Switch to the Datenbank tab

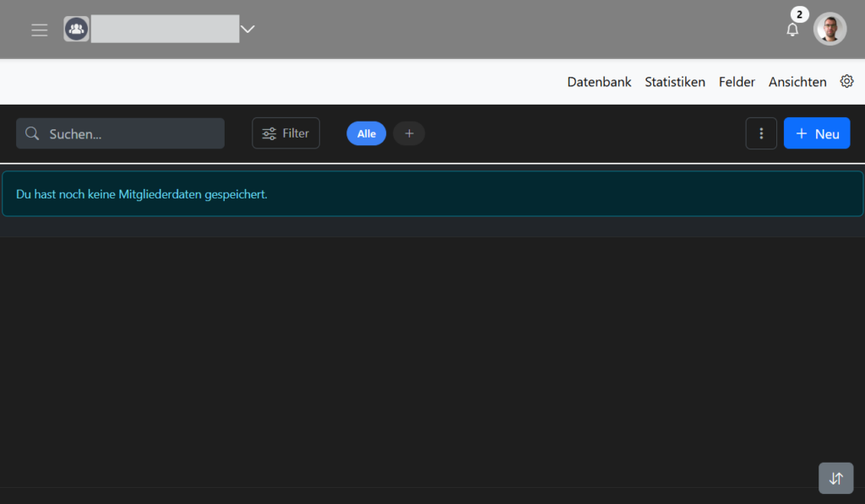[x=599, y=82]
